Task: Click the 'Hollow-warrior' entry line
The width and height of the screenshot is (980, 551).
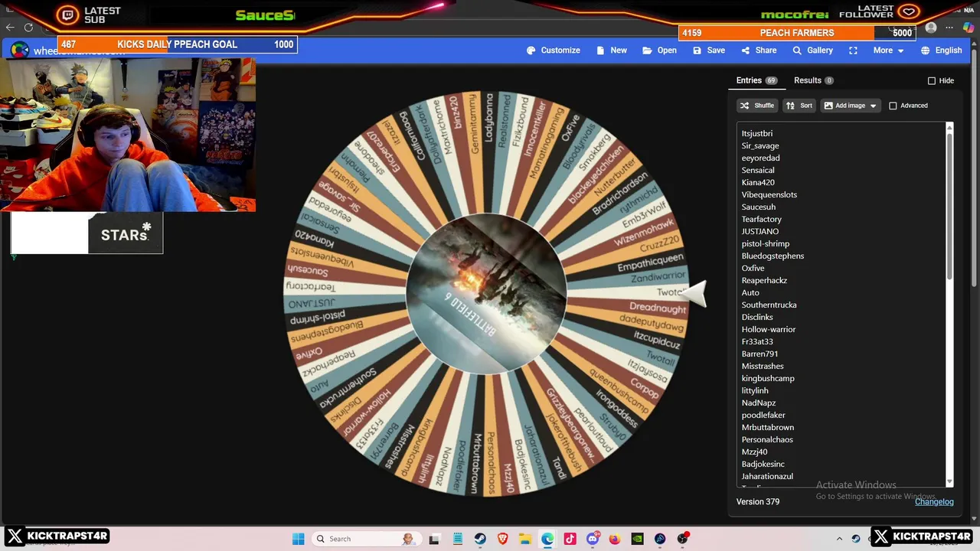Action: coord(768,330)
